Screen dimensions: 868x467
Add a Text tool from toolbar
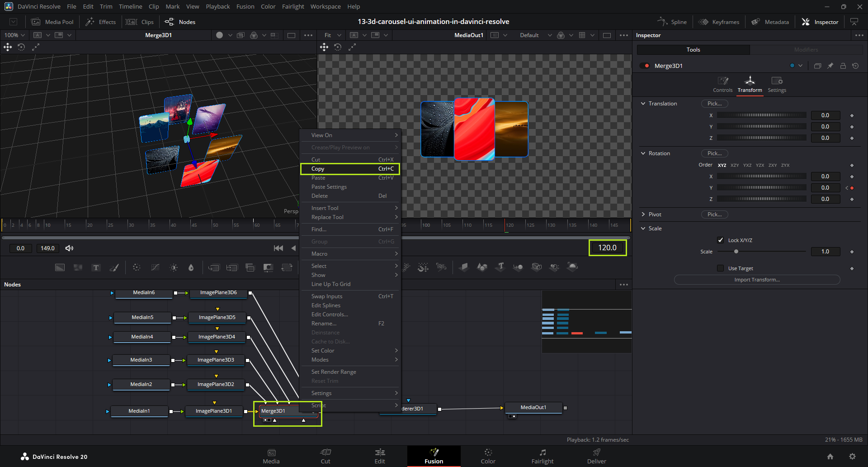[96, 267]
